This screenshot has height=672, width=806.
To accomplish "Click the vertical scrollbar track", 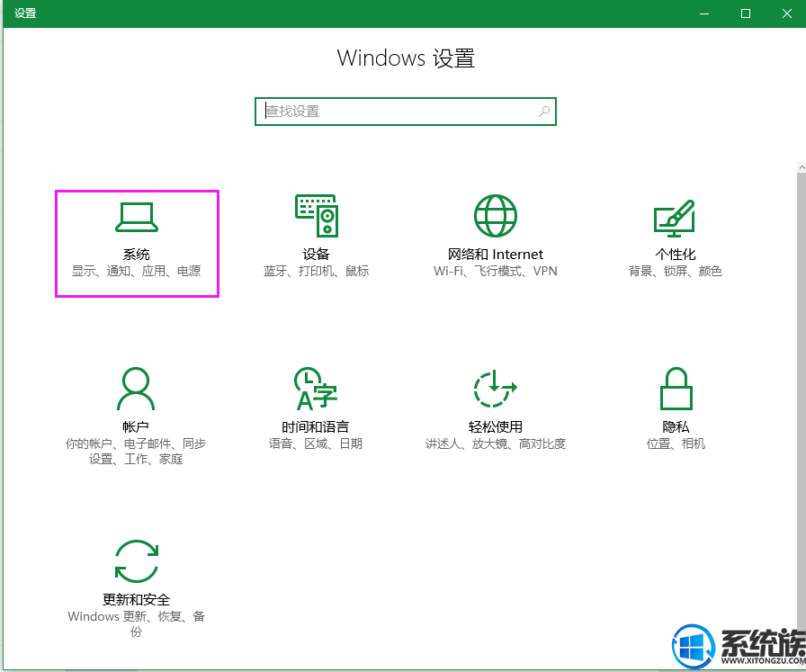I will [802, 401].
